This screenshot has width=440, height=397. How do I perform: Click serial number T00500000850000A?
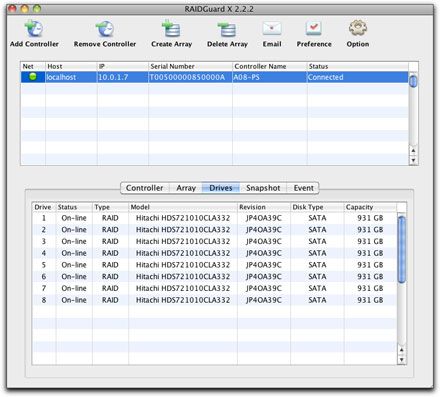coord(187,77)
